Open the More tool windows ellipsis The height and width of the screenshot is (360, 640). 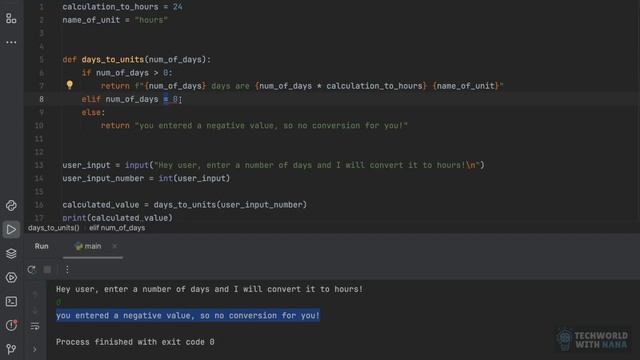click(x=11, y=42)
